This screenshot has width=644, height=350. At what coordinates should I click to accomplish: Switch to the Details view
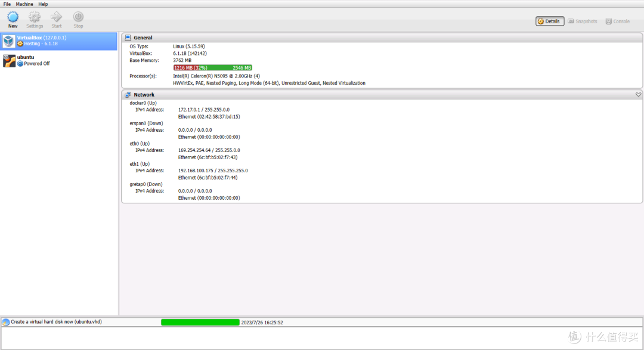(550, 21)
